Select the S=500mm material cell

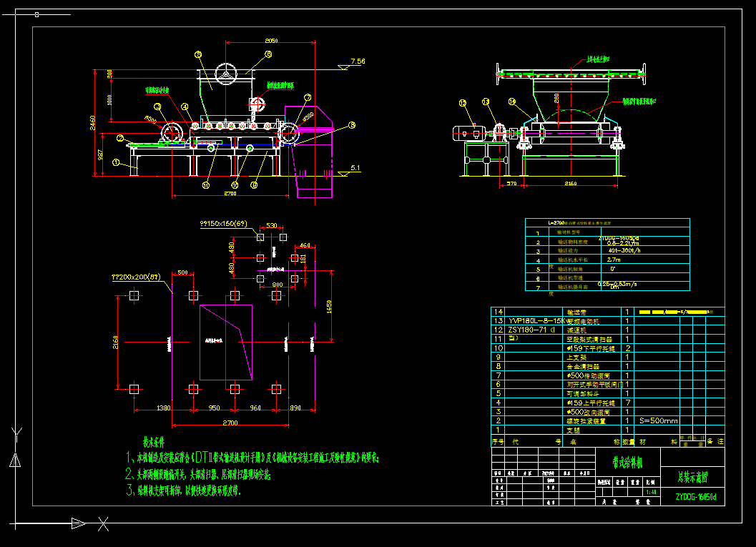(x=659, y=421)
